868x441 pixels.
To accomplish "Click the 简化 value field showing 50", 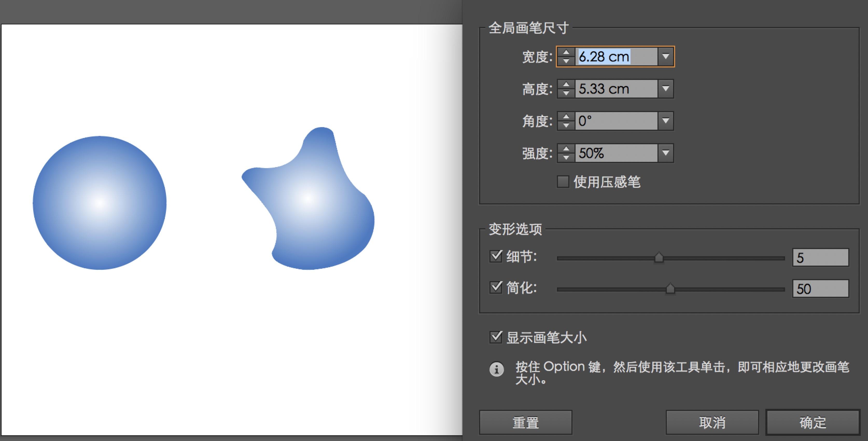I will pyautogui.click(x=821, y=289).
